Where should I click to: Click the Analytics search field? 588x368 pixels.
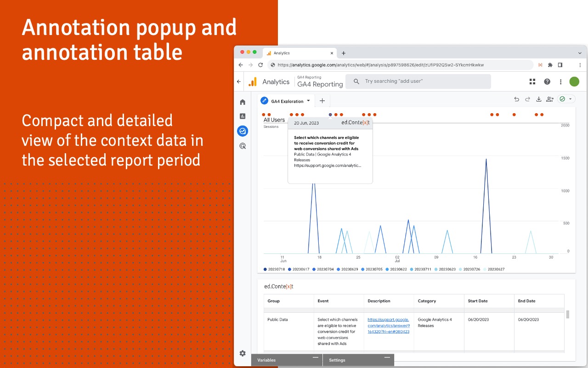[418, 81]
